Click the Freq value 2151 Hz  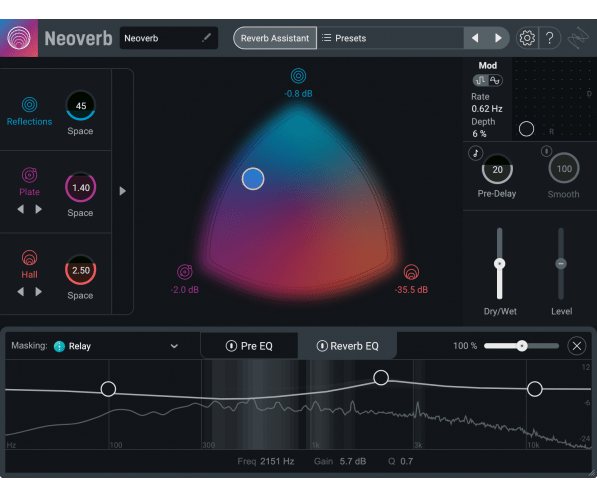click(277, 461)
